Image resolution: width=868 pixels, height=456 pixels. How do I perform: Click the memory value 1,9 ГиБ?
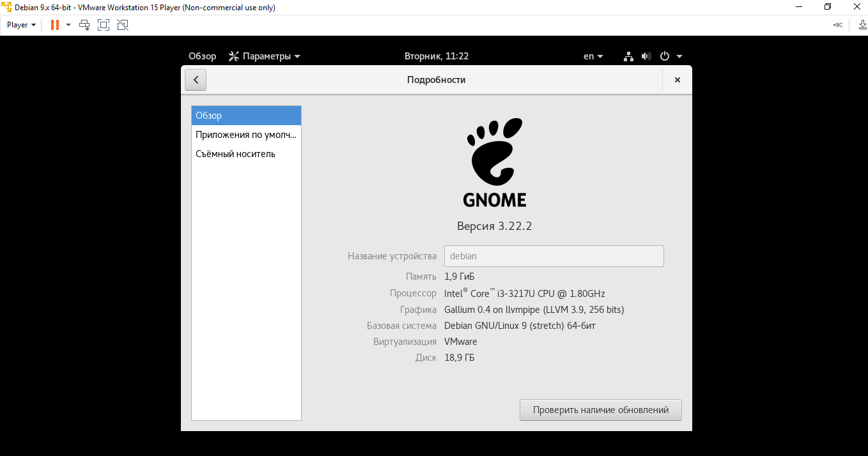tap(460, 277)
